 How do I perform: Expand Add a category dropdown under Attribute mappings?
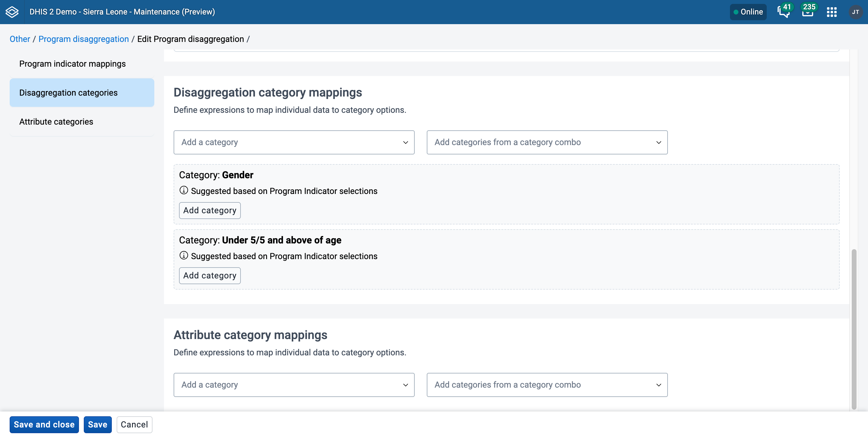[294, 385]
